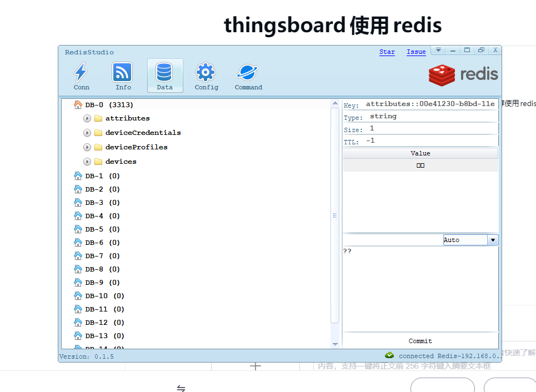Open the Auto encoding dropdown
Screen dimensions: 536x392
pyautogui.click(x=493, y=239)
